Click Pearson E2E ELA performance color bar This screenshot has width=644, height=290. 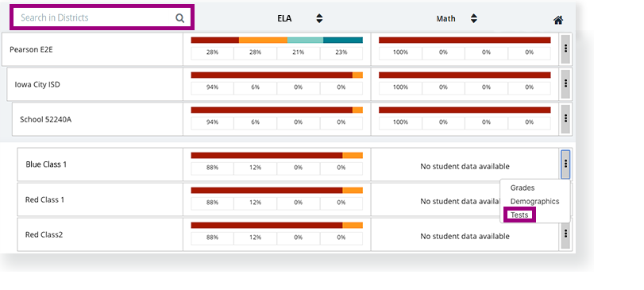coord(277,40)
